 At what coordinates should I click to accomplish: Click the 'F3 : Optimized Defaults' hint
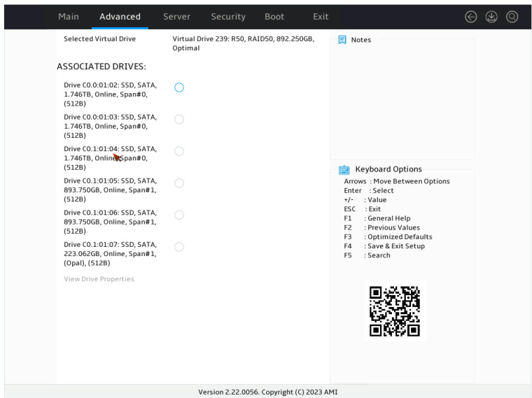point(388,236)
